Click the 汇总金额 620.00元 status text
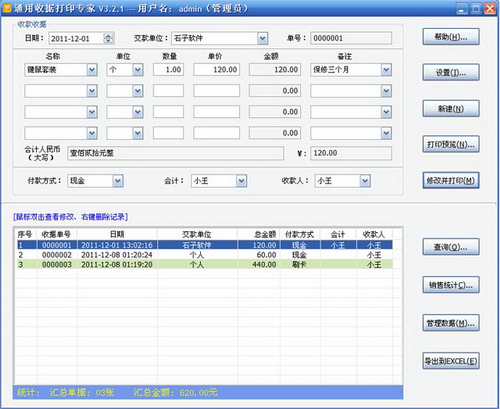This screenshot has height=409, width=500. click(176, 393)
